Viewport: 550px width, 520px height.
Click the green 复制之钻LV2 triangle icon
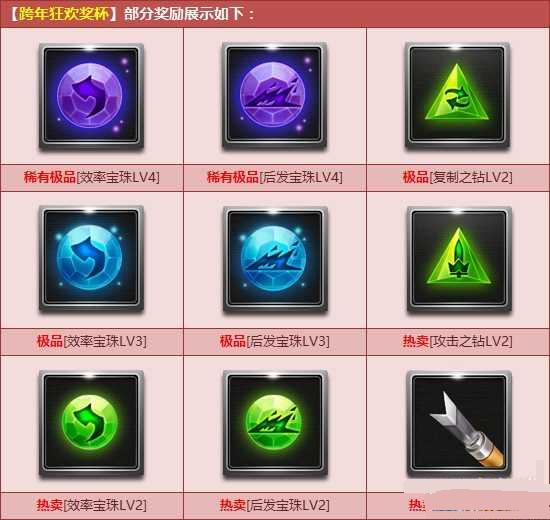pos(457,95)
